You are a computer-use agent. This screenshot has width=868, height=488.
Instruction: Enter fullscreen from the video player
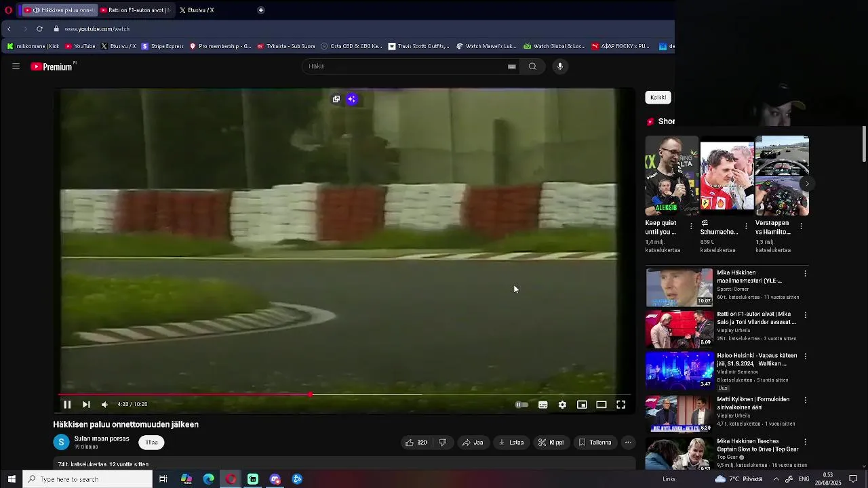620,405
